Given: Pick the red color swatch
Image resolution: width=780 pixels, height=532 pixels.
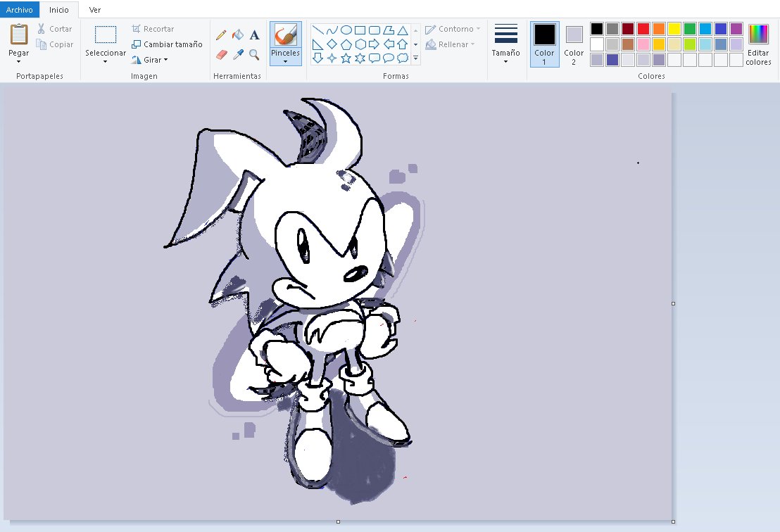Looking at the screenshot, I should coord(643,29).
